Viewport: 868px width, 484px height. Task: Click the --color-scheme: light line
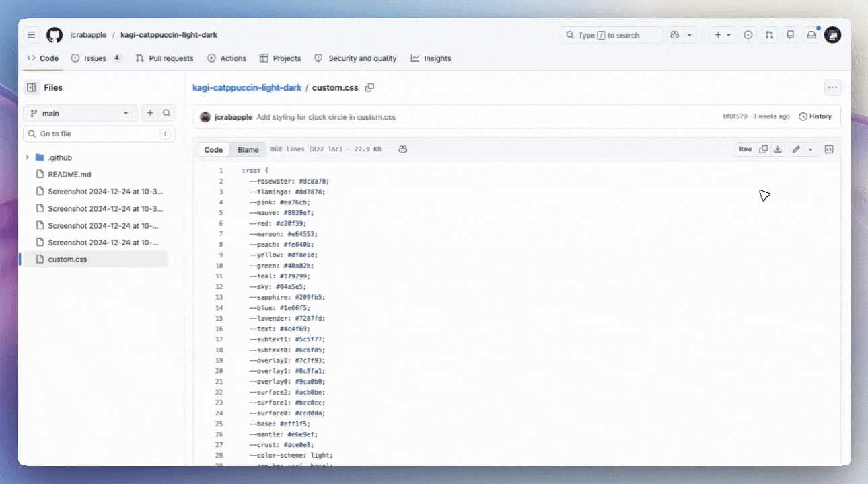[291, 456]
